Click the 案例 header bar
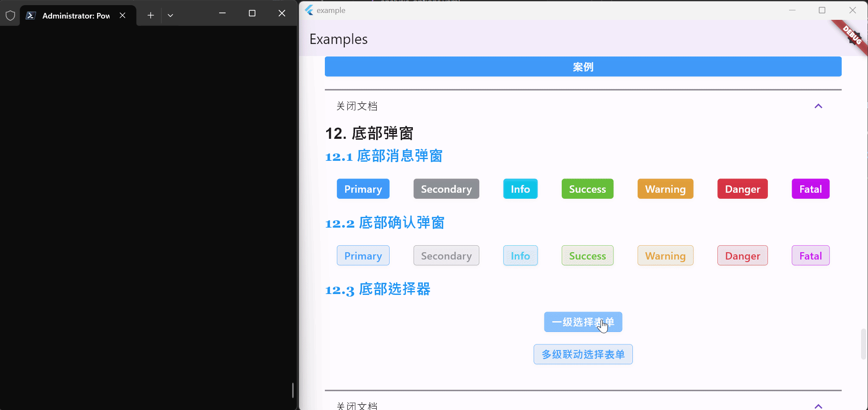The width and height of the screenshot is (868, 410). point(582,66)
